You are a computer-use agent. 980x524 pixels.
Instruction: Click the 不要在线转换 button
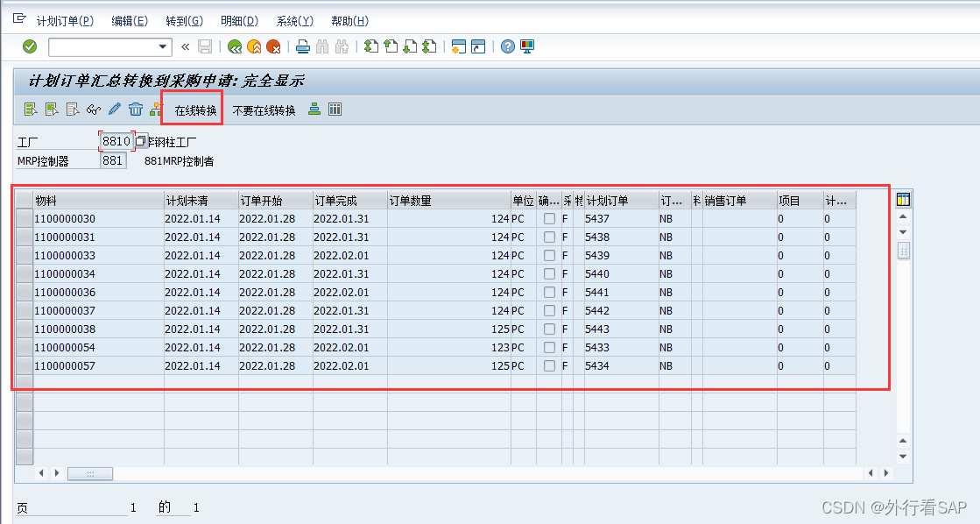click(264, 110)
